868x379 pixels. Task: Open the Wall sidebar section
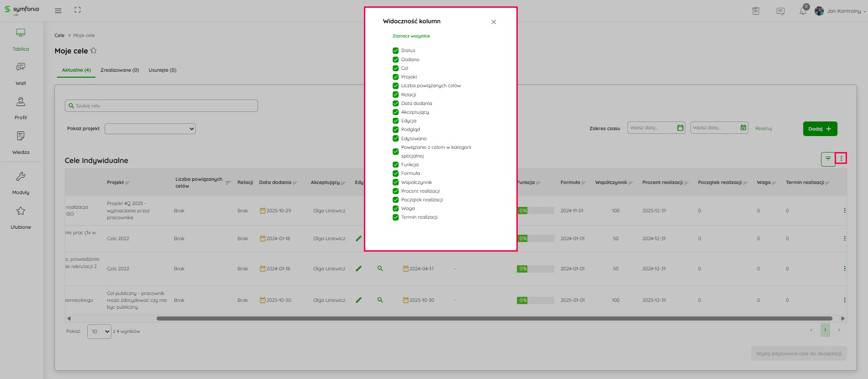point(21,74)
